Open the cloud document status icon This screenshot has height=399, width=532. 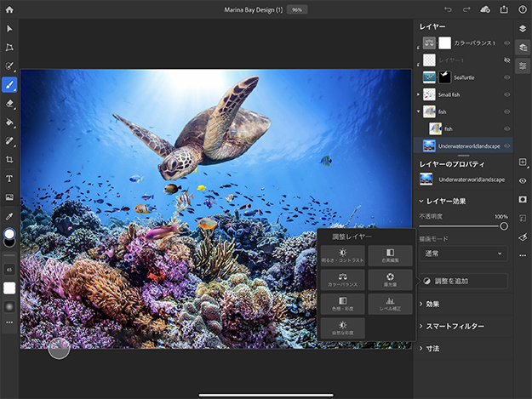pyautogui.click(x=485, y=9)
